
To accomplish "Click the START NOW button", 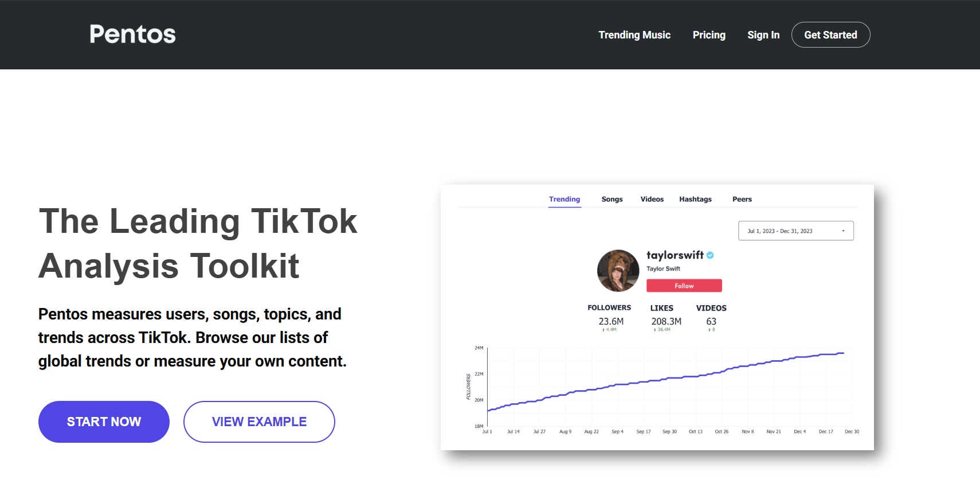I will pyautogui.click(x=104, y=422).
